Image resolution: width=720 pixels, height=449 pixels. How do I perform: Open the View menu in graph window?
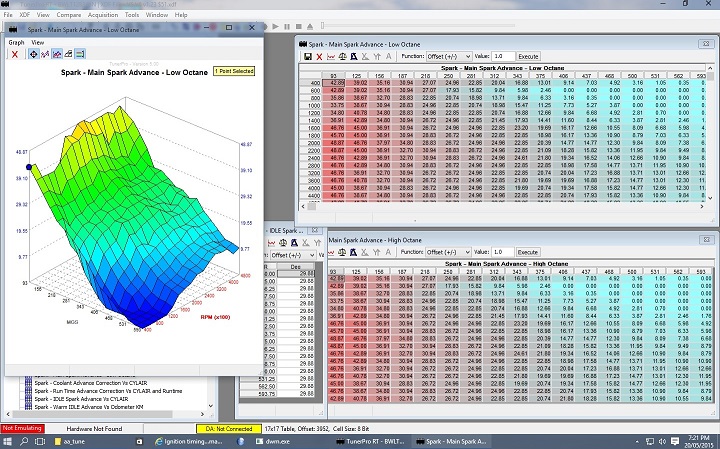[x=38, y=42]
